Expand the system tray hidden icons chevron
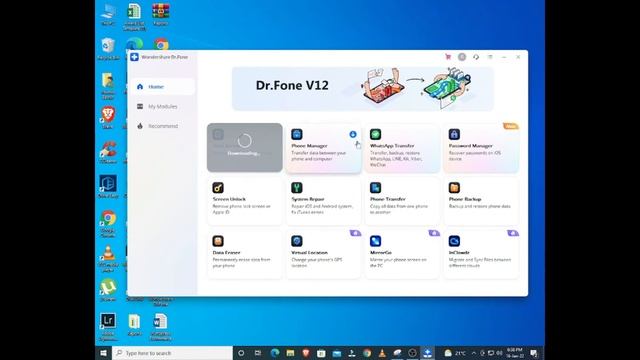Viewport: 640px width, 360px height. pyautogui.click(x=474, y=353)
